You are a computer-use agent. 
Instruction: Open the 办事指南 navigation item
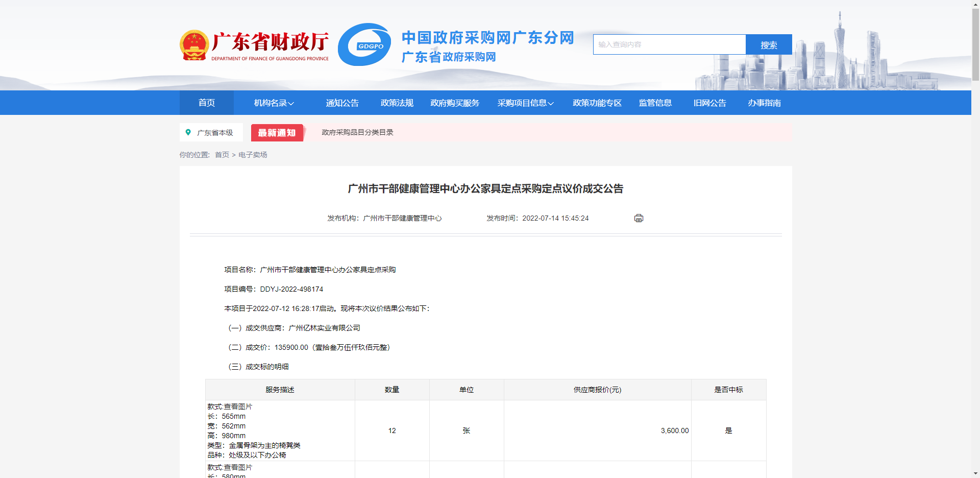point(765,103)
